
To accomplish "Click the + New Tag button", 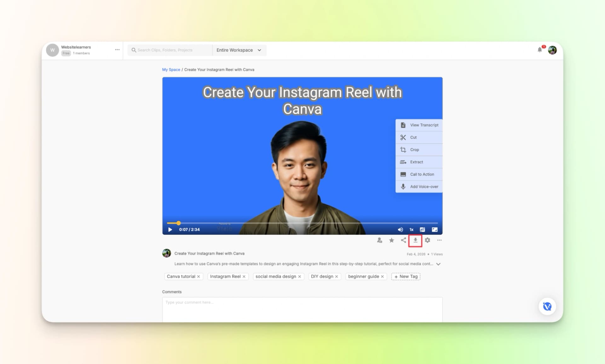I will click(x=406, y=276).
